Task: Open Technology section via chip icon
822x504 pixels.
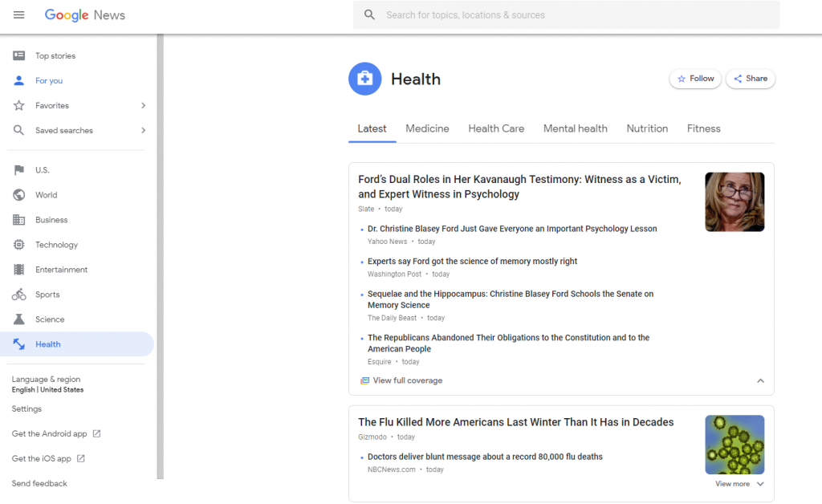Action: coord(19,245)
